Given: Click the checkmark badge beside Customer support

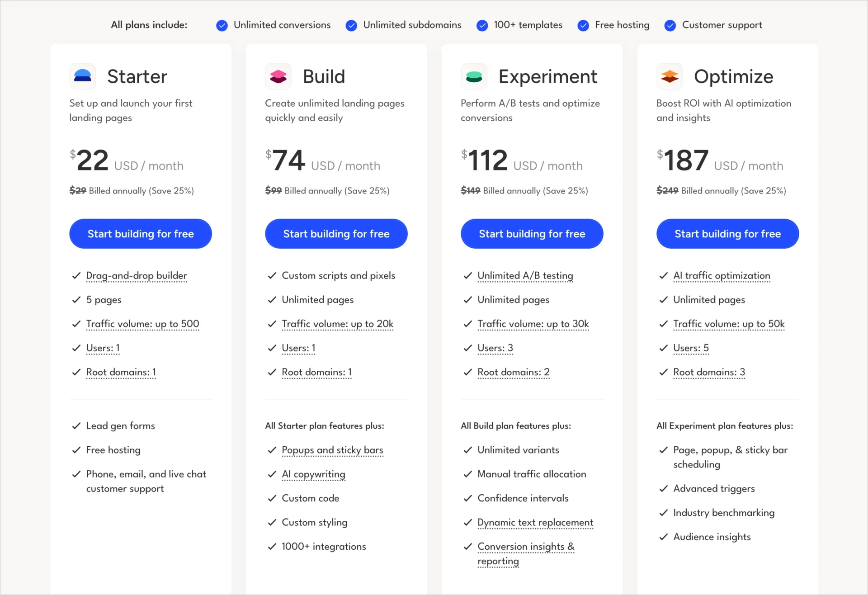Looking at the screenshot, I should [x=670, y=25].
